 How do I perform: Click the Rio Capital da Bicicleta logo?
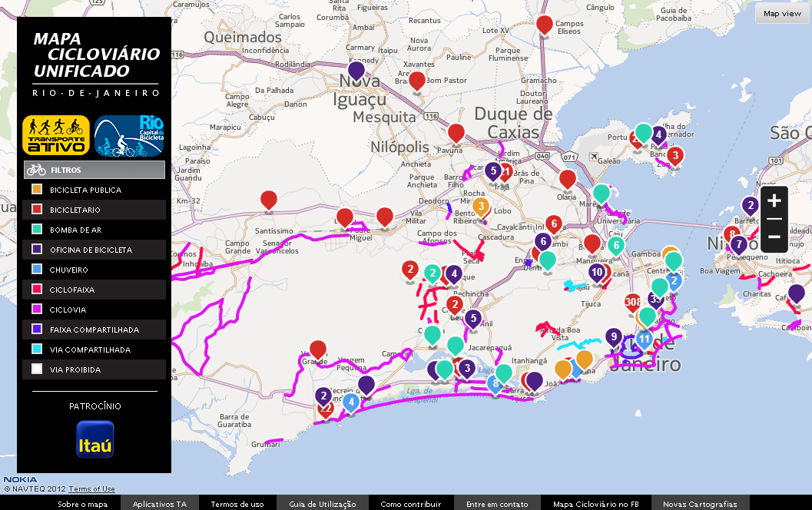coord(131,136)
